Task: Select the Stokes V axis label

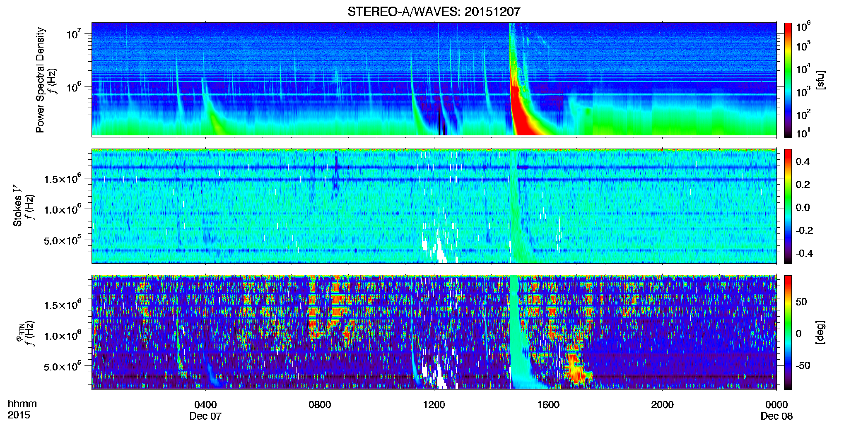Action: tap(17, 205)
